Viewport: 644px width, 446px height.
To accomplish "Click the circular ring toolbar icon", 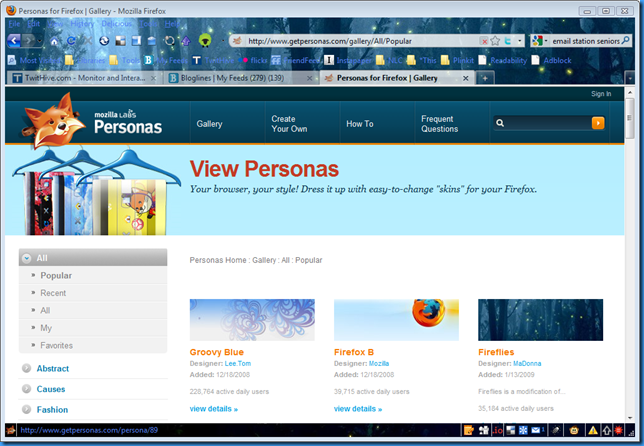I will (169, 41).
